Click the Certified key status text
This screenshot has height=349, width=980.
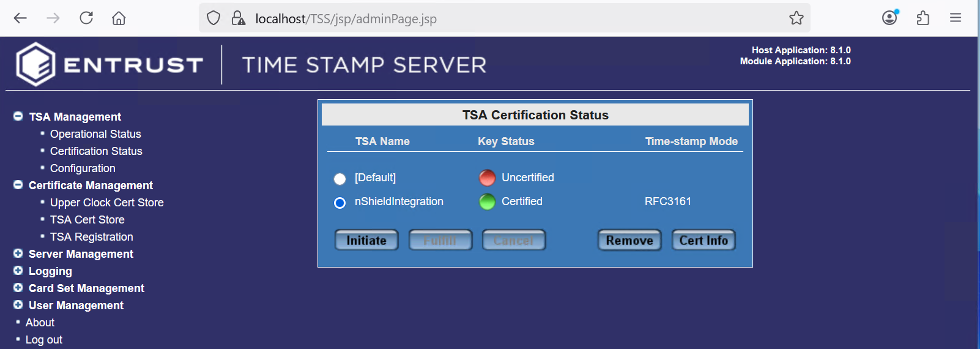pyautogui.click(x=522, y=201)
